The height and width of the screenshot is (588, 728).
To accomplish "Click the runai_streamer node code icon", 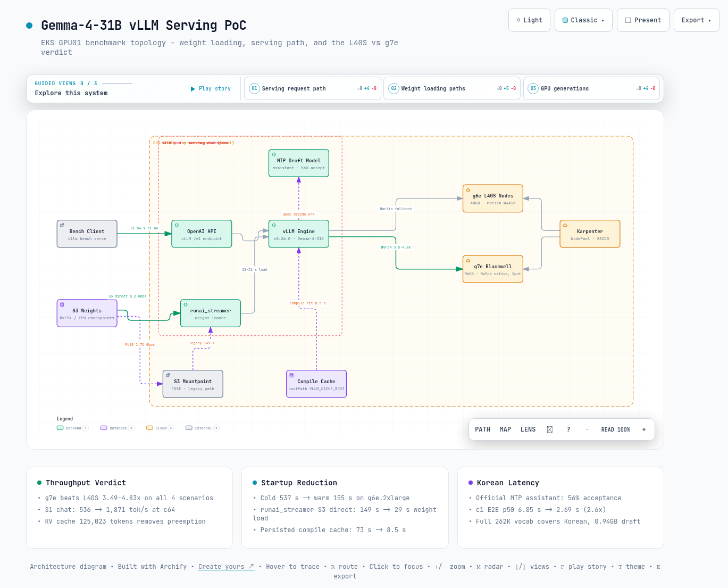I will (x=186, y=304).
